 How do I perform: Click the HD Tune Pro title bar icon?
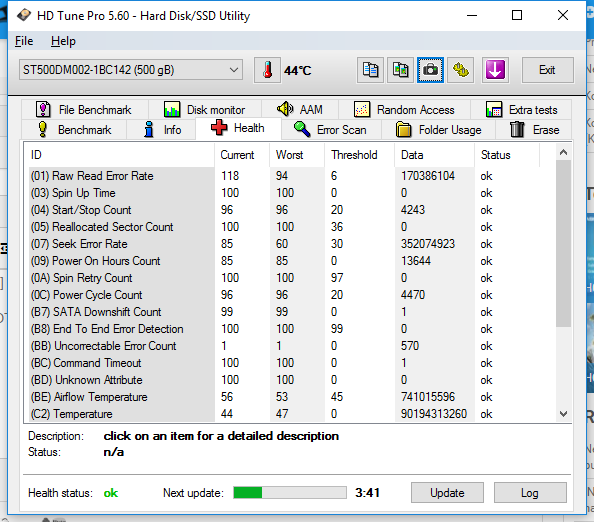point(24,16)
